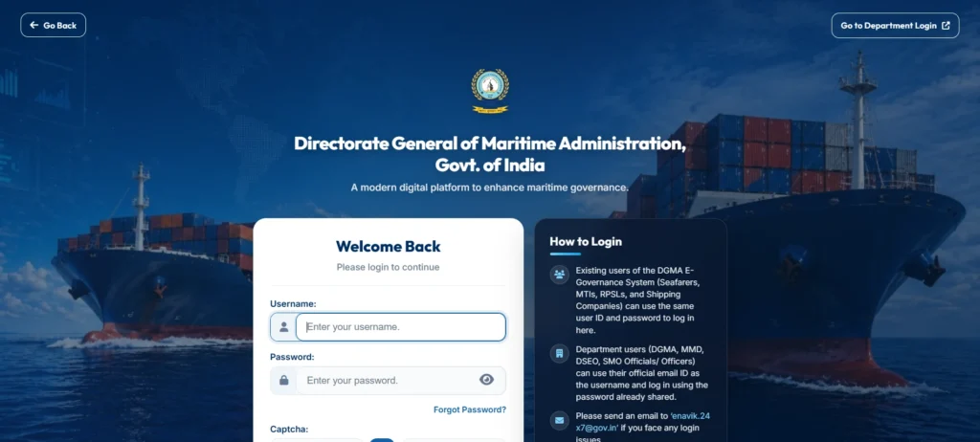Click the enavik.24x7@gov.in email link
This screenshot has width=980, height=442.
[642, 422]
